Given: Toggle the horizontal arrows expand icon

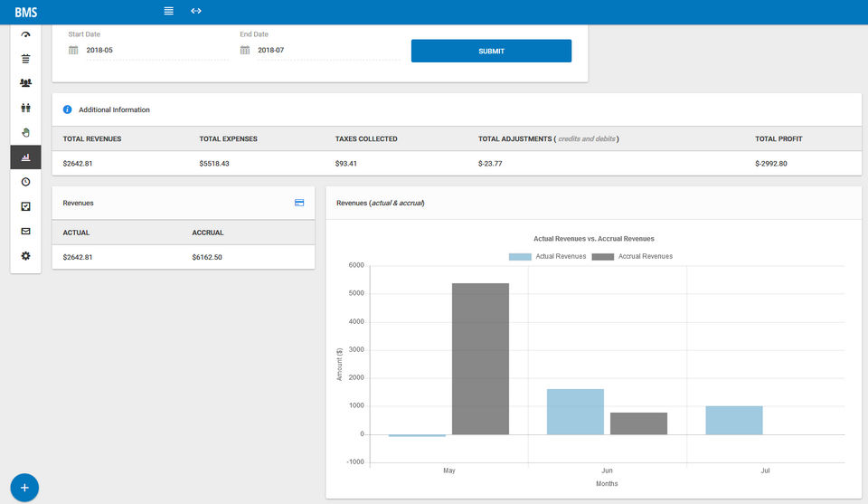Looking at the screenshot, I should (x=196, y=11).
